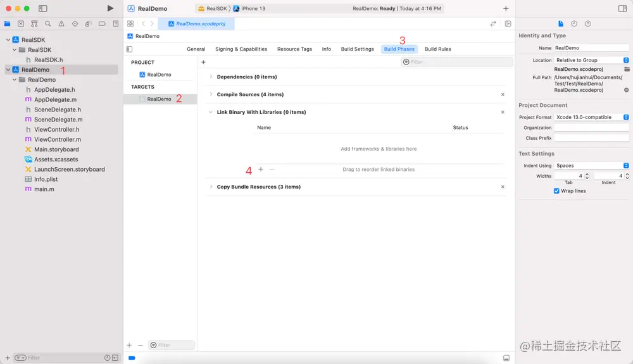Viewport: 633px width, 364px height.
Task: Toggle the navigator sidebar in the toolbar
Action: (x=43, y=8)
